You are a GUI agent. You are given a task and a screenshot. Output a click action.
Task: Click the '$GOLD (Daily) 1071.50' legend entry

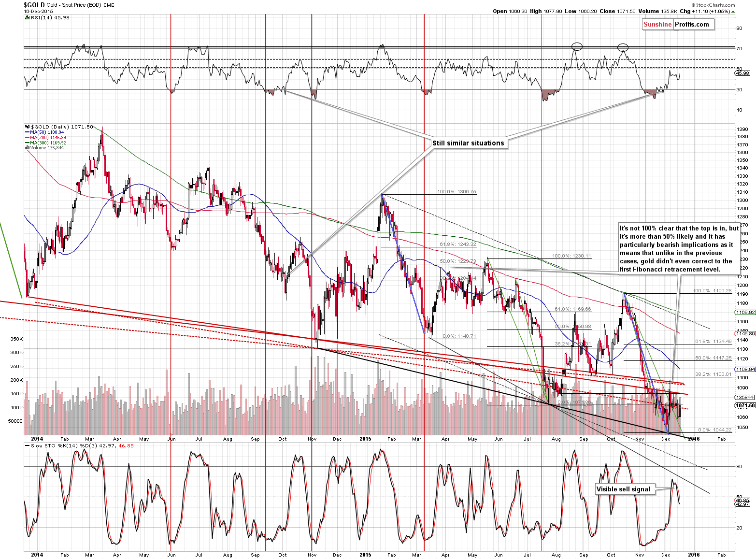[x=58, y=127]
